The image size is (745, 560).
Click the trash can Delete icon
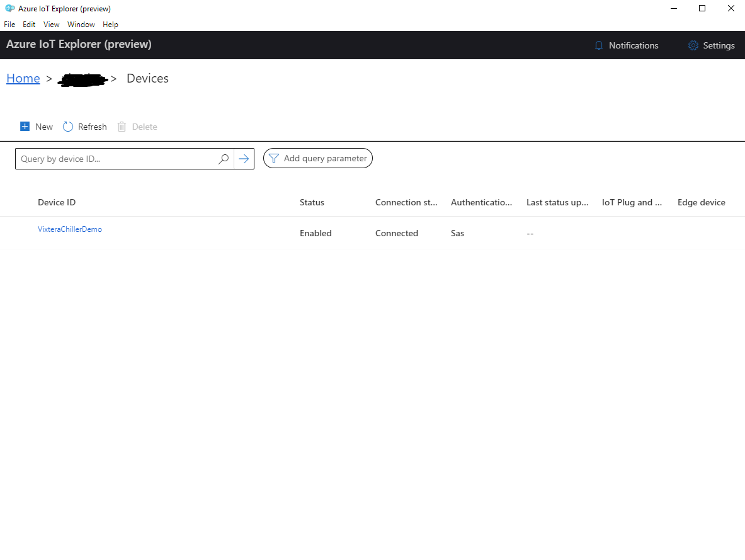click(x=122, y=127)
